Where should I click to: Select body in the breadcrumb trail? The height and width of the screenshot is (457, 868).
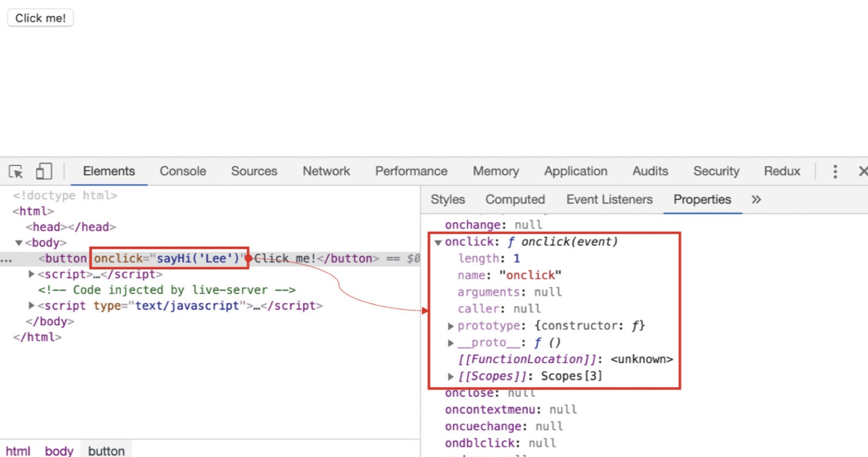[x=59, y=450]
